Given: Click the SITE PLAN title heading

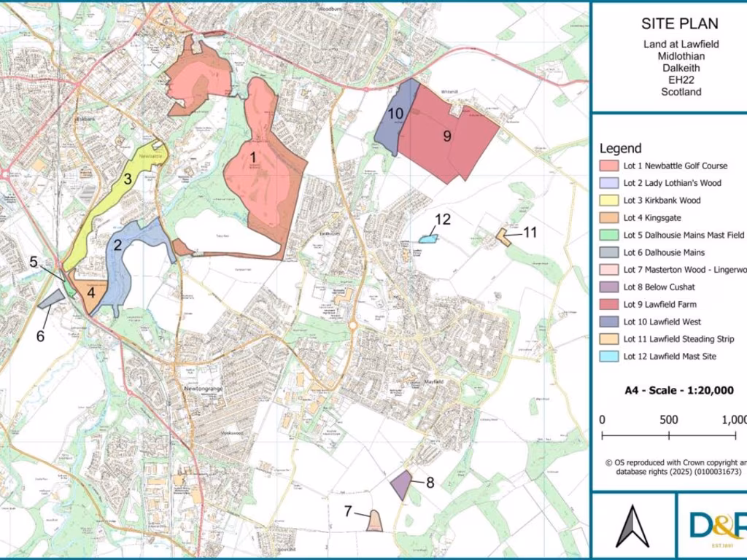Looking at the screenshot, I should point(669,24).
